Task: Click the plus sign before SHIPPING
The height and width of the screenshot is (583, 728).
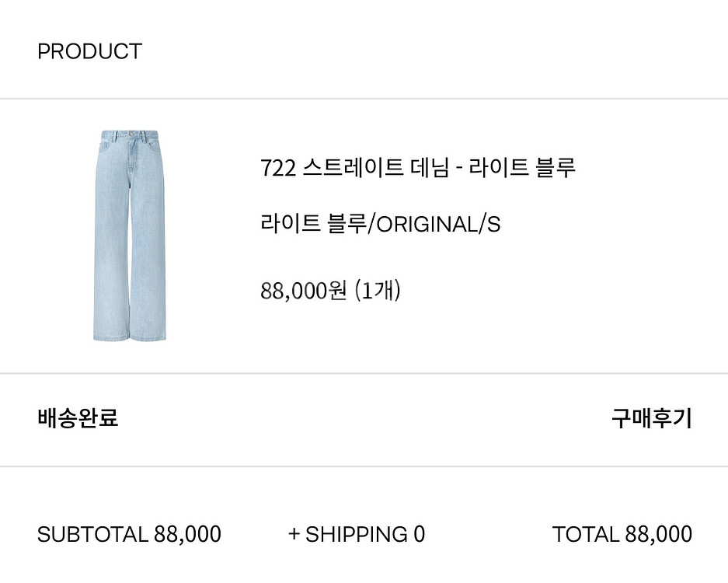Action: coord(294,534)
